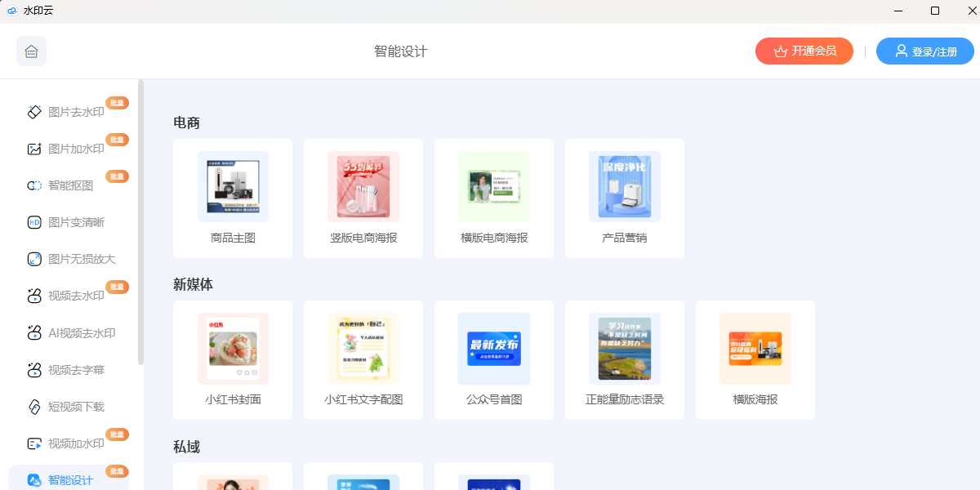Image resolution: width=980 pixels, height=490 pixels.
Task: Click the 新媒体 section heading
Action: (193, 284)
